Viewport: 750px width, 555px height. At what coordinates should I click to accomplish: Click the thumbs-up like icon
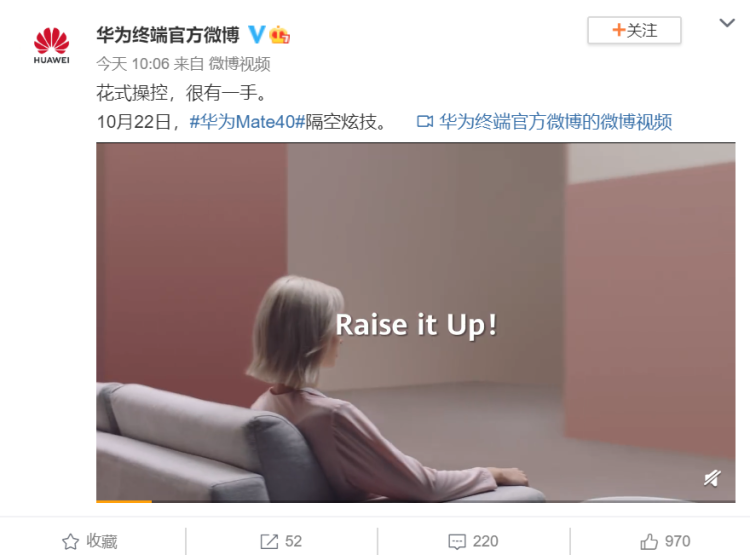click(649, 542)
